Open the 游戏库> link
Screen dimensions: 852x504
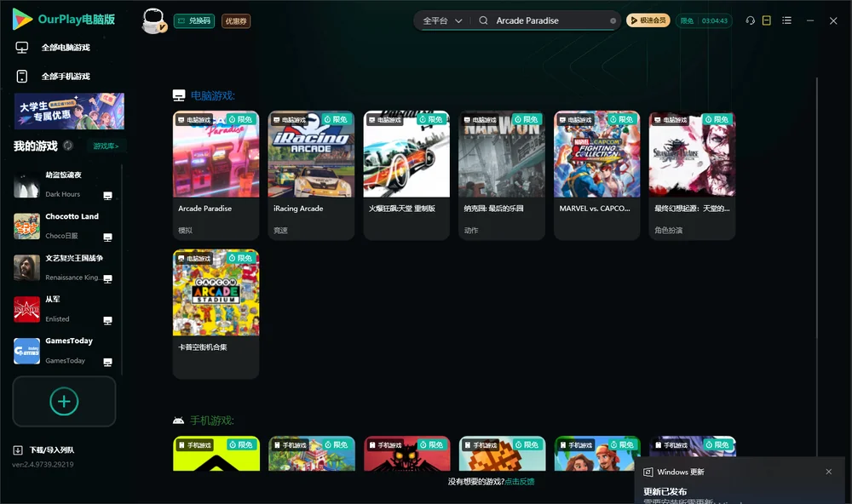pos(106,146)
